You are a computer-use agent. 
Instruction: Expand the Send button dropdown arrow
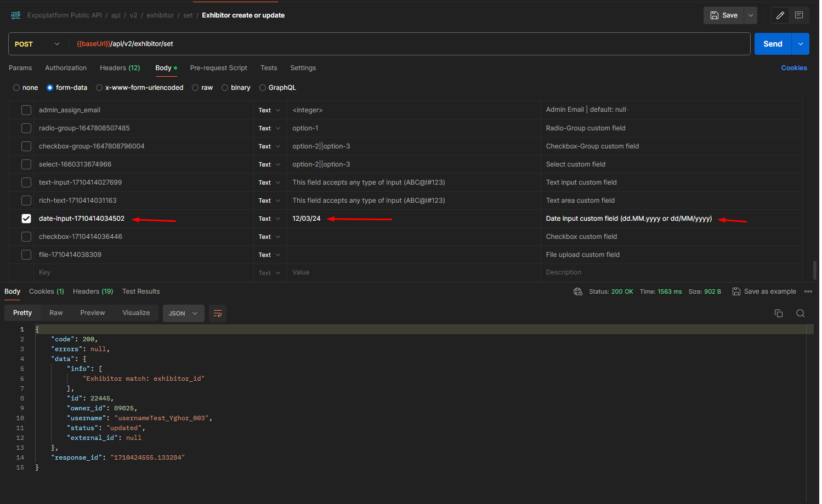tap(800, 43)
